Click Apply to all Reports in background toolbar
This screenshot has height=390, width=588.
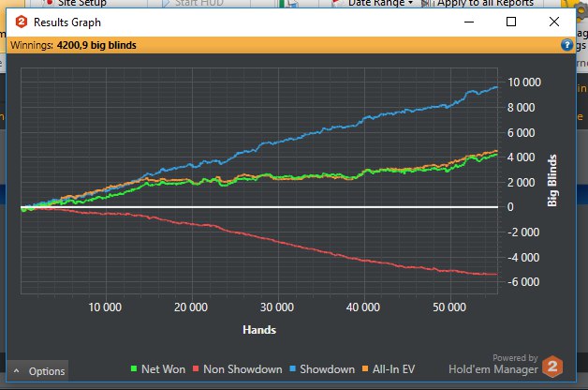click(478, 4)
